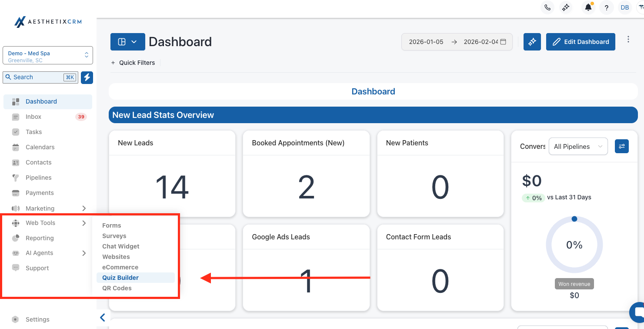
Task: Click the centered Dashboard title banner
Action: (373, 91)
